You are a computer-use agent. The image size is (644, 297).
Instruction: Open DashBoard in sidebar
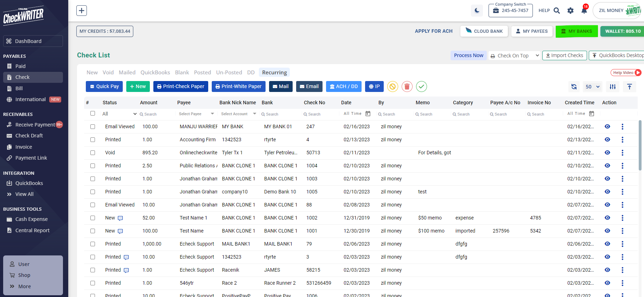[33, 41]
